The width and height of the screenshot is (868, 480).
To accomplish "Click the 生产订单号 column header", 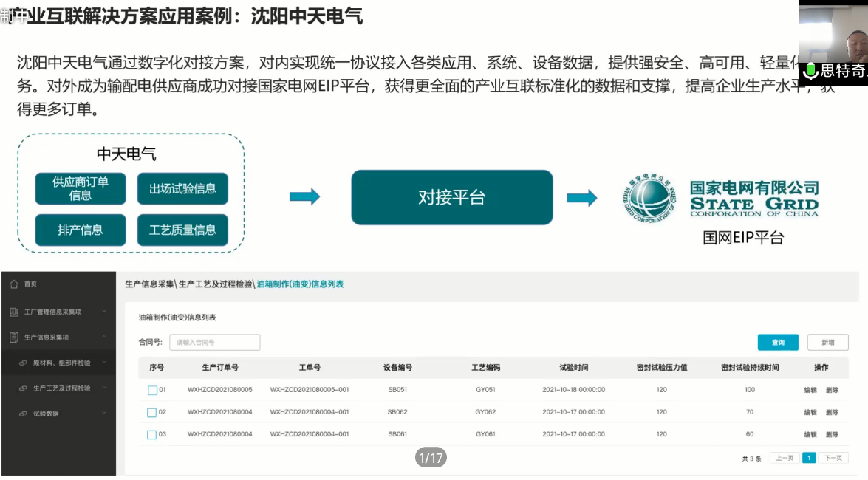I will [219, 368].
